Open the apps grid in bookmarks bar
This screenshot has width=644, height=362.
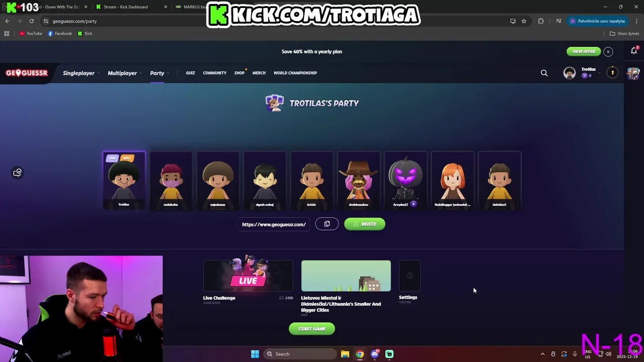click(7, 34)
